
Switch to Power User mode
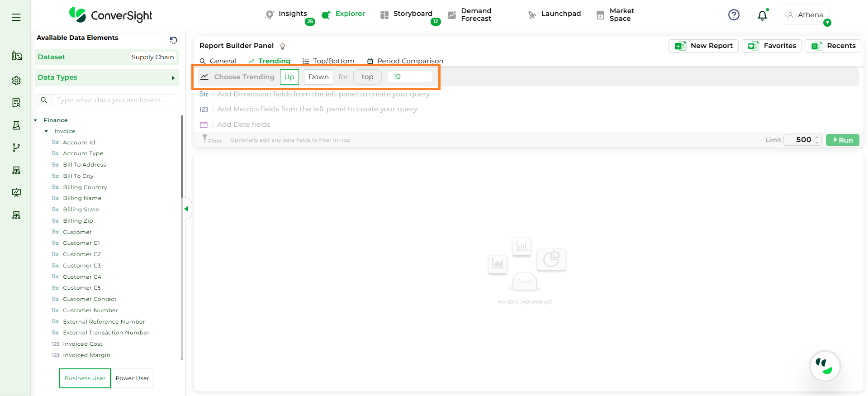[132, 378]
